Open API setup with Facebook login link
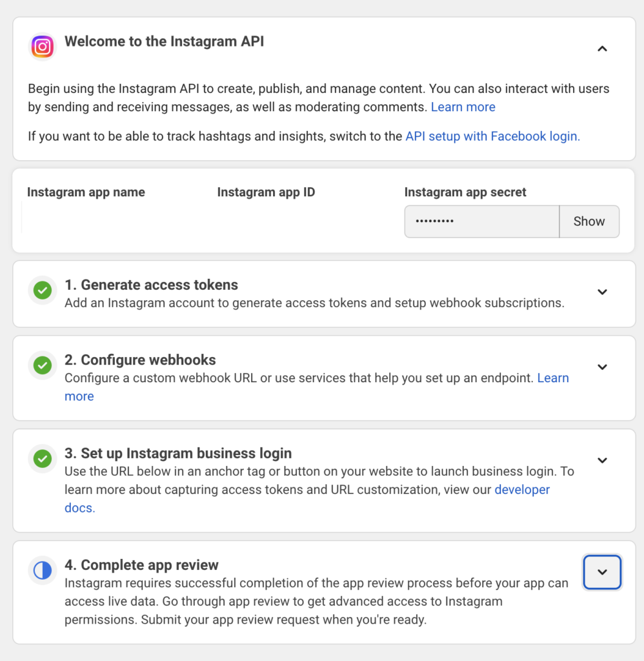Image resolution: width=644 pixels, height=661 pixels. click(493, 137)
